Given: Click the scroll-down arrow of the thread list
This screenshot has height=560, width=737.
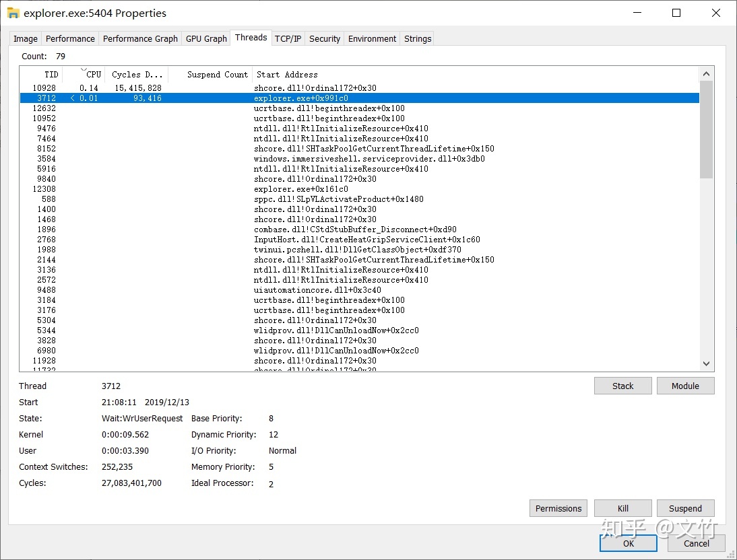Looking at the screenshot, I should coord(706,363).
